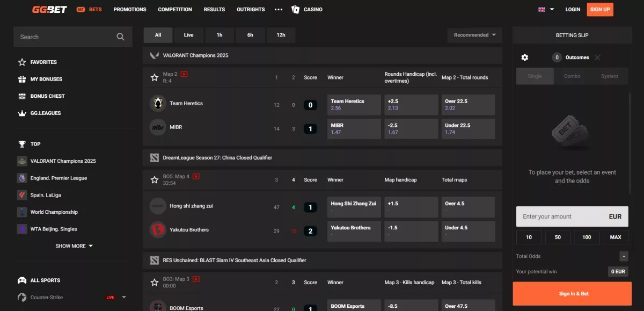Select MIBR winner odds 1.47

[354, 129]
